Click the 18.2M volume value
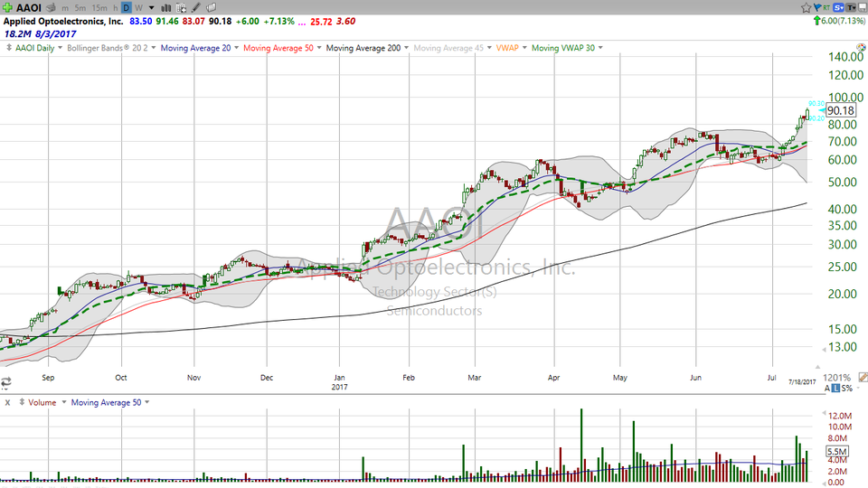 (x=16, y=33)
